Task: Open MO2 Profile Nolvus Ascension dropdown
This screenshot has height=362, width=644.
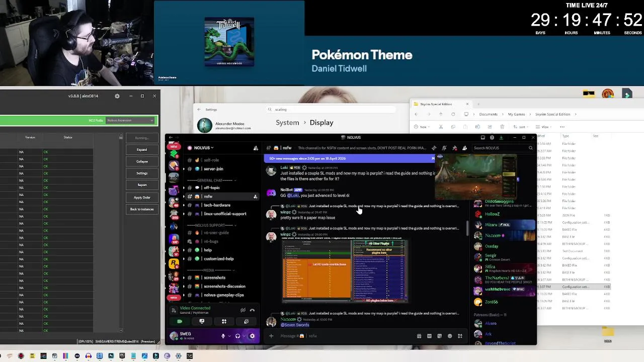Action: pos(130,120)
